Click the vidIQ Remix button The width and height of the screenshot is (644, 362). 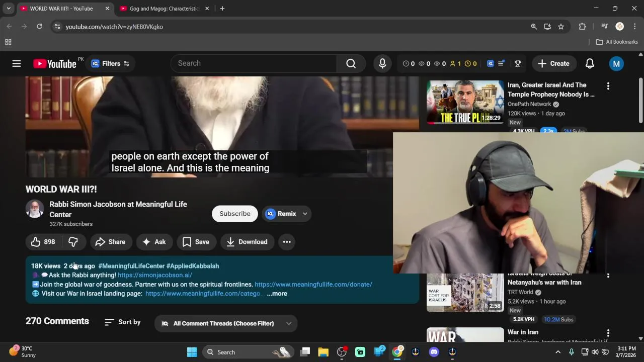[281, 214]
